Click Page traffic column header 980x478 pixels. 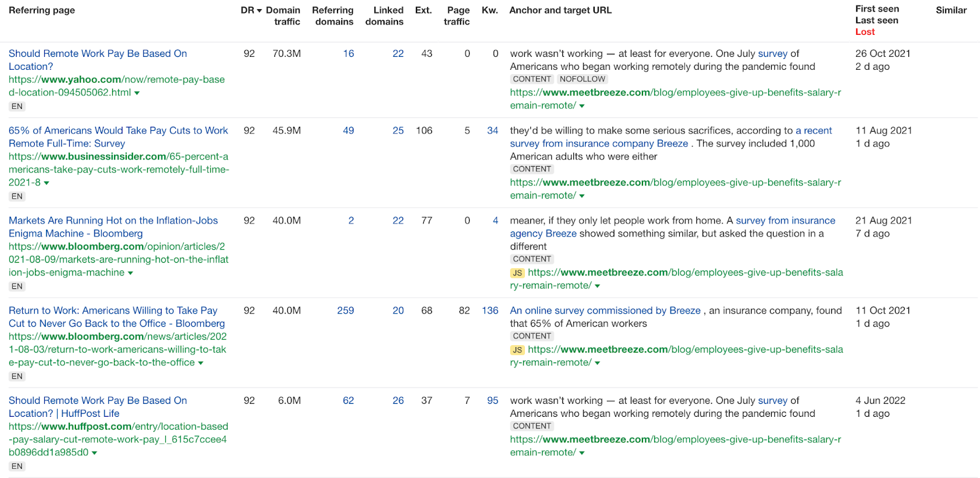pyautogui.click(x=457, y=16)
